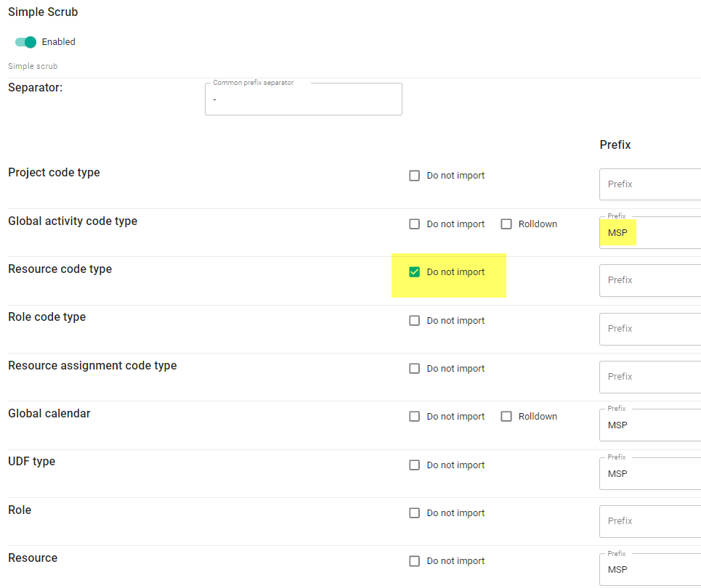Click Global calendar Prefix field

click(x=650, y=425)
